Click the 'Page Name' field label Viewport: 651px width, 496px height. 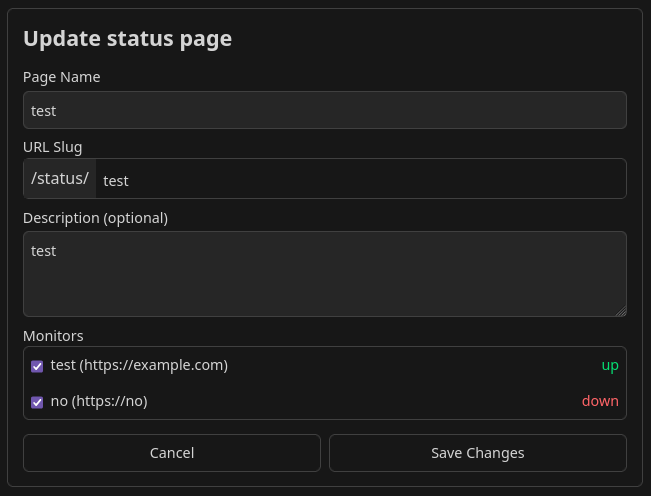[61, 77]
